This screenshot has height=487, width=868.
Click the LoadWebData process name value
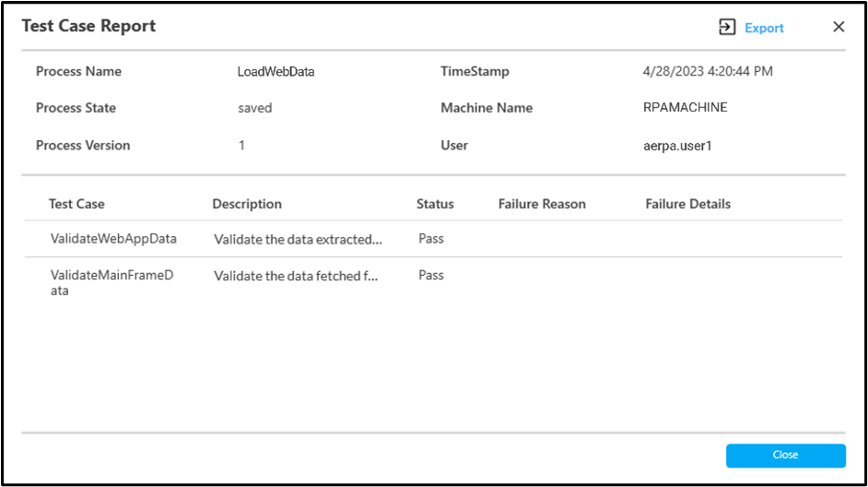coord(276,71)
